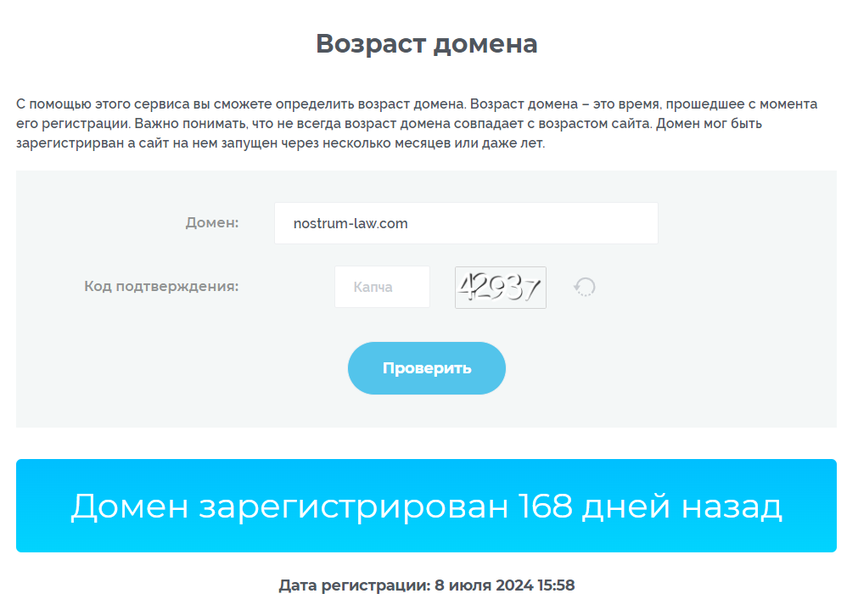Click the description line starting with зарегистрирван

tap(281, 143)
